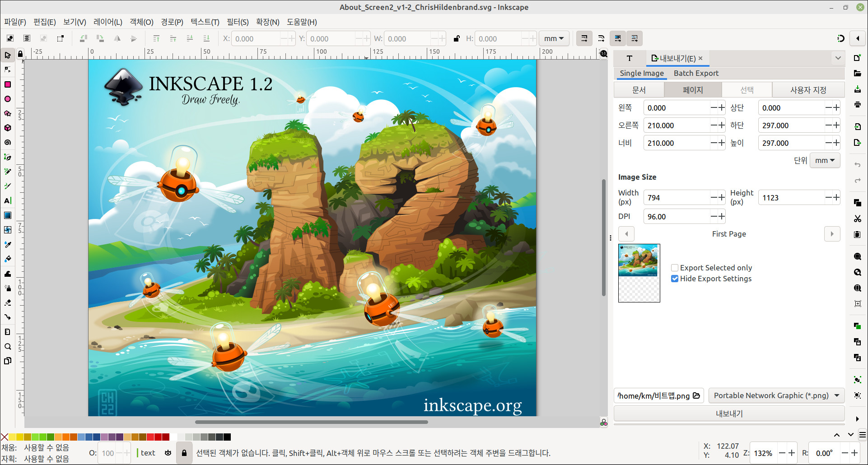This screenshot has width=868, height=465.
Task: Select the Spiral tool
Action: pos(8,142)
